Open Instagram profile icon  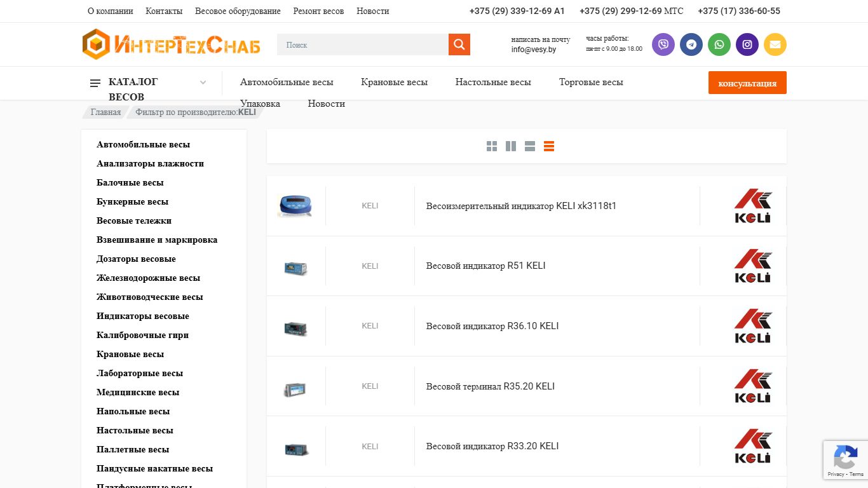pyautogui.click(x=747, y=44)
